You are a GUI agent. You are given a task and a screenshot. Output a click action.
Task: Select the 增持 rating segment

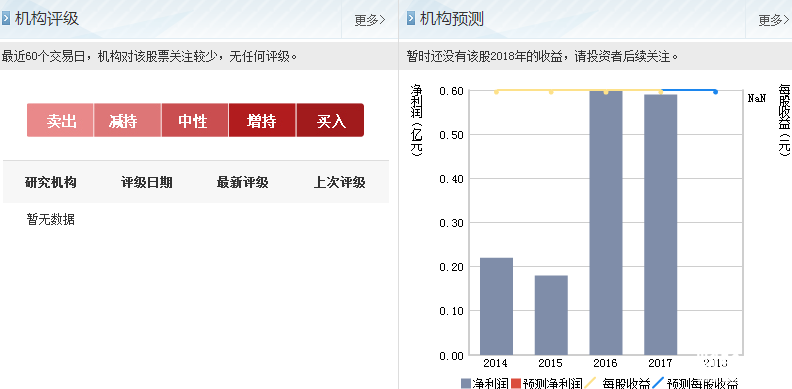pos(262,120)
